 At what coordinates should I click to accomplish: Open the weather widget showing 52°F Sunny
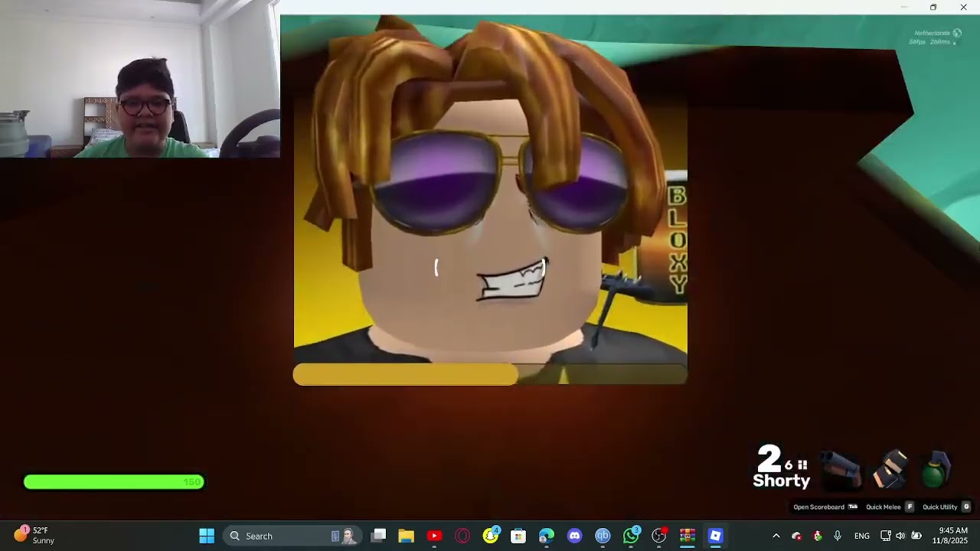tap(34, 535)
